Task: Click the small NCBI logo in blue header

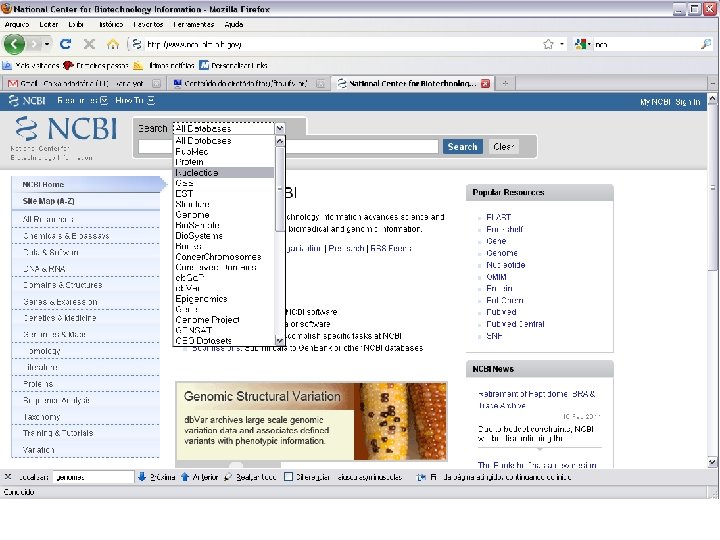Action: (x=27, y=101)
